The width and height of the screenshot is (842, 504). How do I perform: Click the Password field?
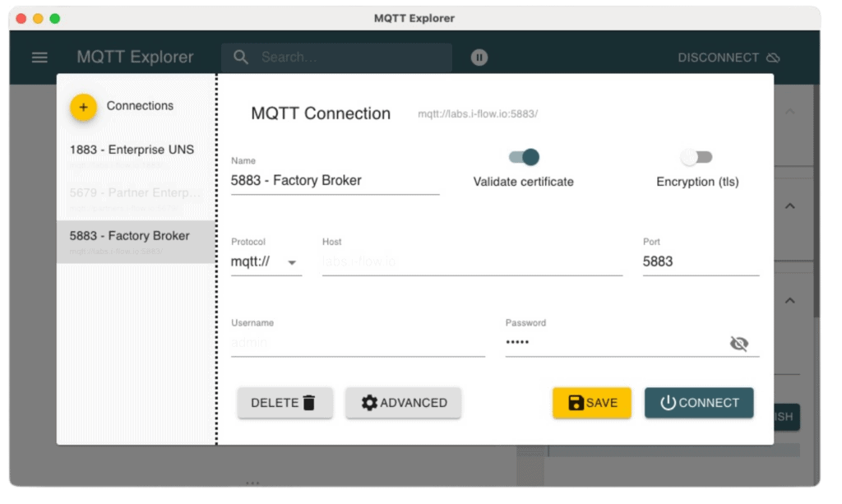(615, 343)
